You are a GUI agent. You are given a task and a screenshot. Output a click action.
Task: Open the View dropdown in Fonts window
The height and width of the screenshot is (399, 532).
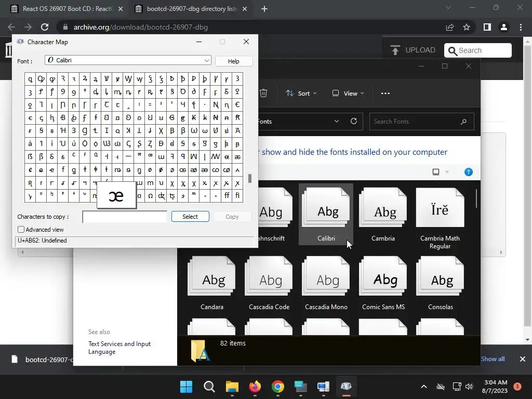pos(348,94)
